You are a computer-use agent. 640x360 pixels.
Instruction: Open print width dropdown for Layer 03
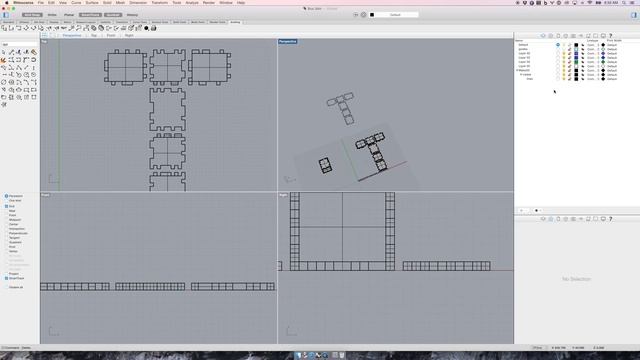click(611, 58)
